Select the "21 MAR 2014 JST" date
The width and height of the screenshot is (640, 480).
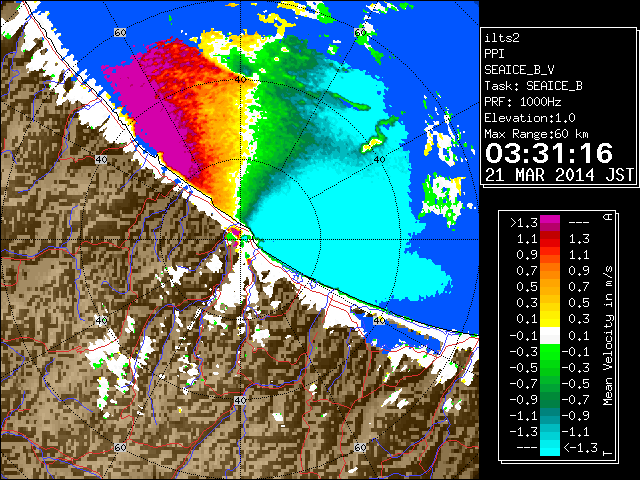(560, 175)
